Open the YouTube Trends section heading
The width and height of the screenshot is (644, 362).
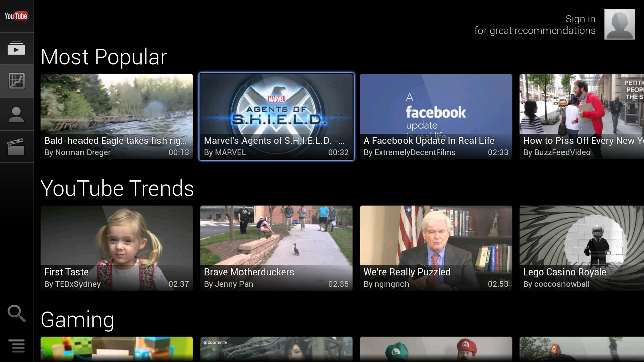click(117, 188)
